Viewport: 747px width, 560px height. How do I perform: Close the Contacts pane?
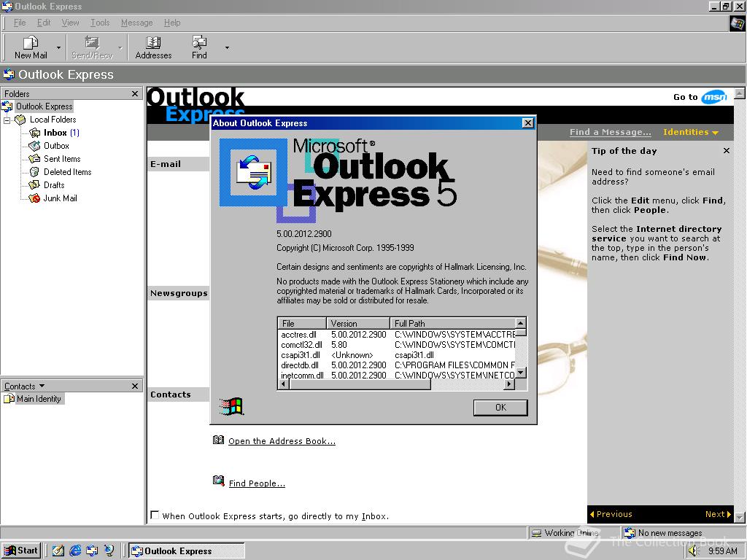[x=135, y=386]
